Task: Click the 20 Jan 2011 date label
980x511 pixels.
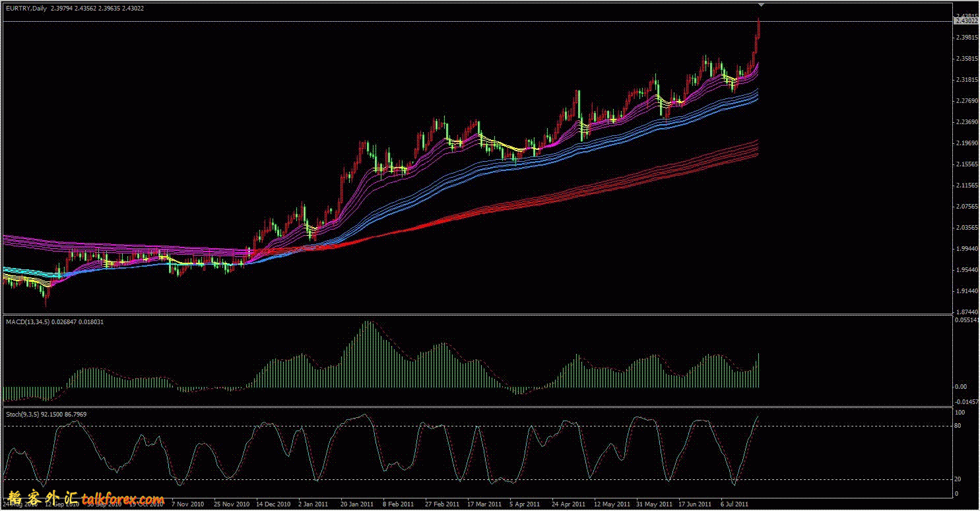Action: 357,504
